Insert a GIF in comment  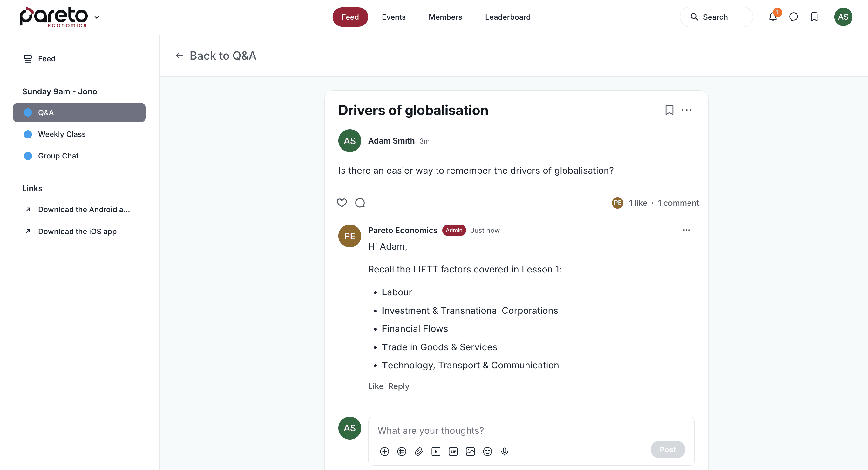point(453,452)
